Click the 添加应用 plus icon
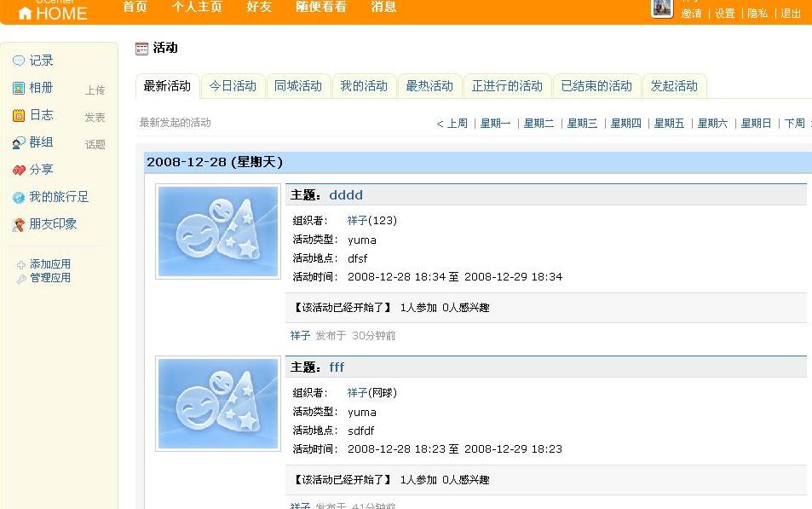Viewport: 812px width, 509px height. (21, 265)
